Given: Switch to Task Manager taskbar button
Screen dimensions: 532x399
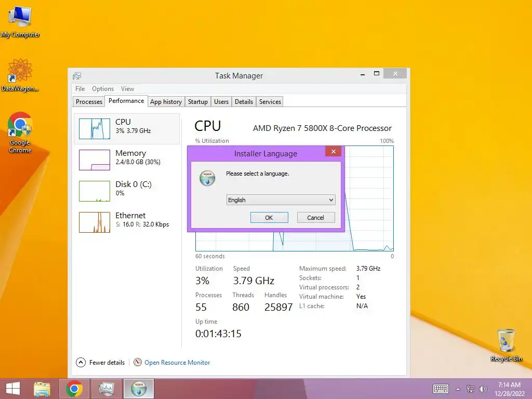Looking at the screenshot, I should [x=107, y=389].
